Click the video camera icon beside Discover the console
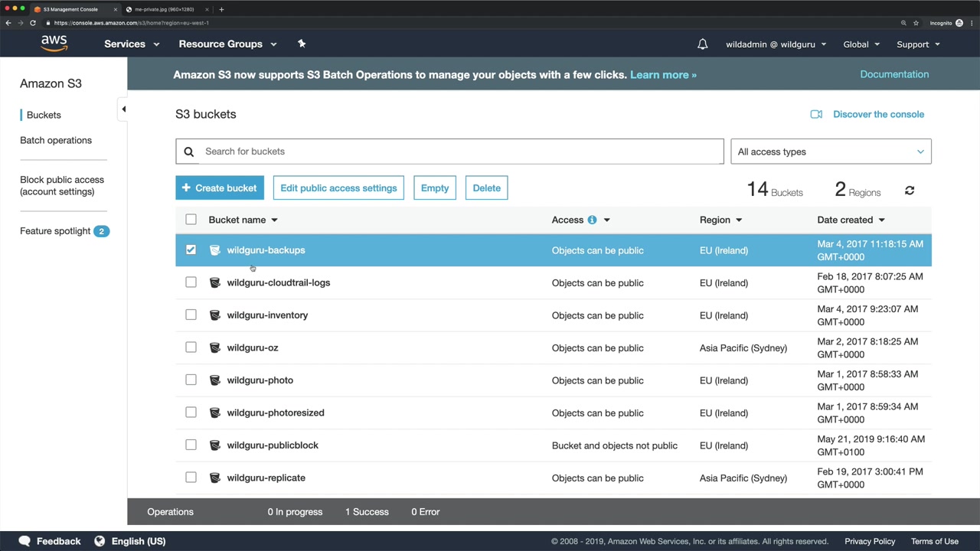 [816, 114]
